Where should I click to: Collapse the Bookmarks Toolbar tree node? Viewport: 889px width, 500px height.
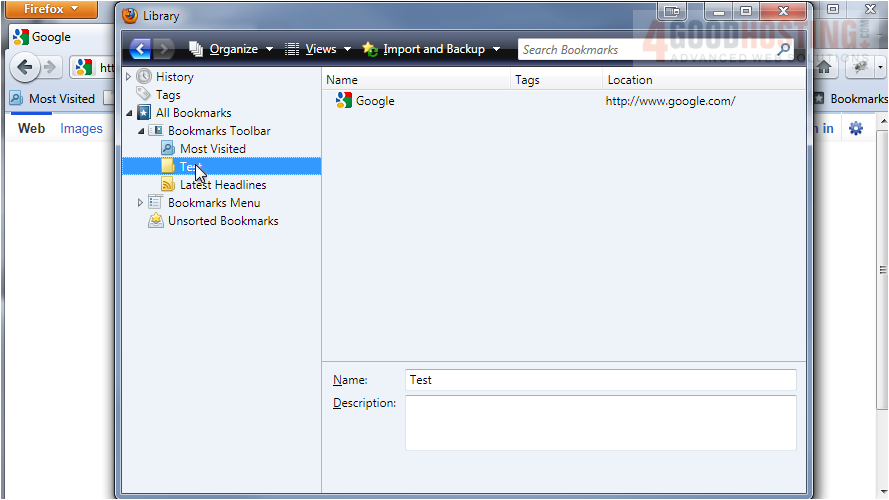click(x=140, y=131)
